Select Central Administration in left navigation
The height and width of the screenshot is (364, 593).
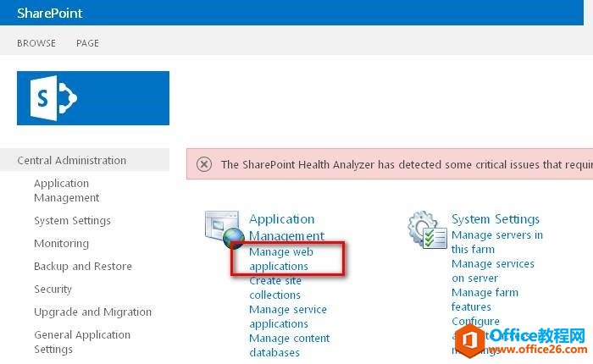(72, 160)
